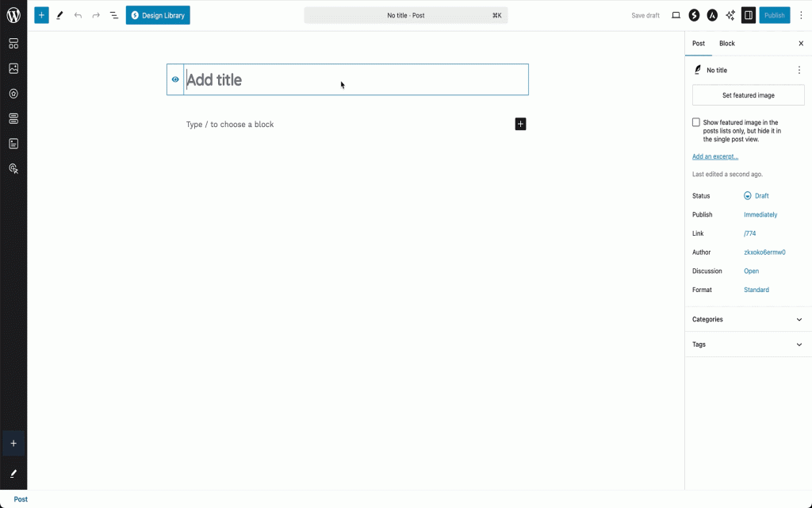Click the blue Publish button
Viewport: 812px width, 508px height.
pos(774,14)
